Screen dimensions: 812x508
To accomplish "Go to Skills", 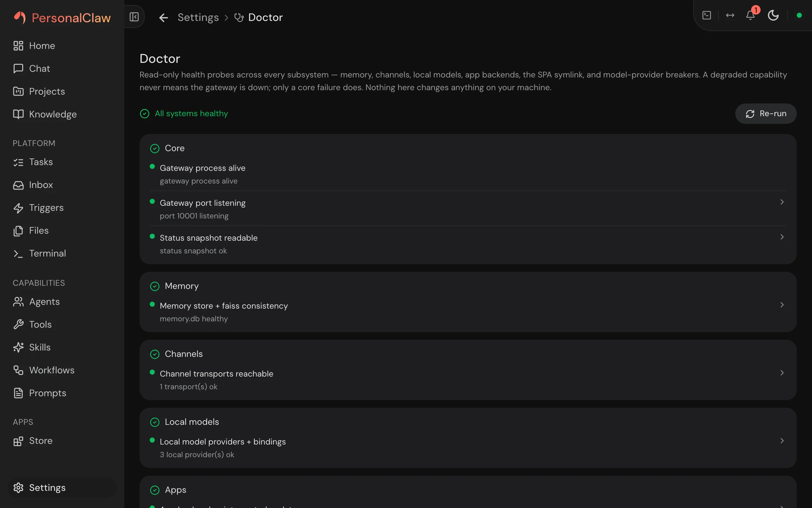I will tap(62, 347).
